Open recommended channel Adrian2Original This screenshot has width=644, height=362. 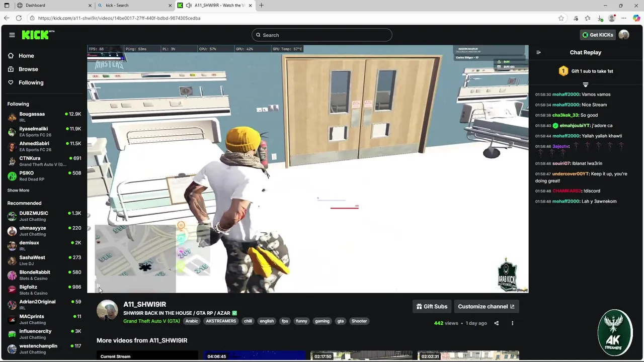[x=44, y=305]
